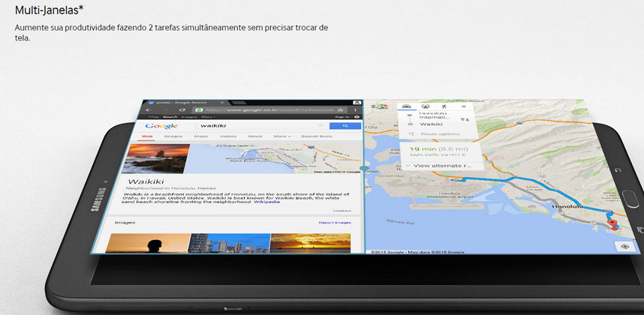Open the silhouette sunset image thumbnail
Image resolution: width=644 pixels, height=315 pixels.
pyautogui.click(x=148, y=243)
